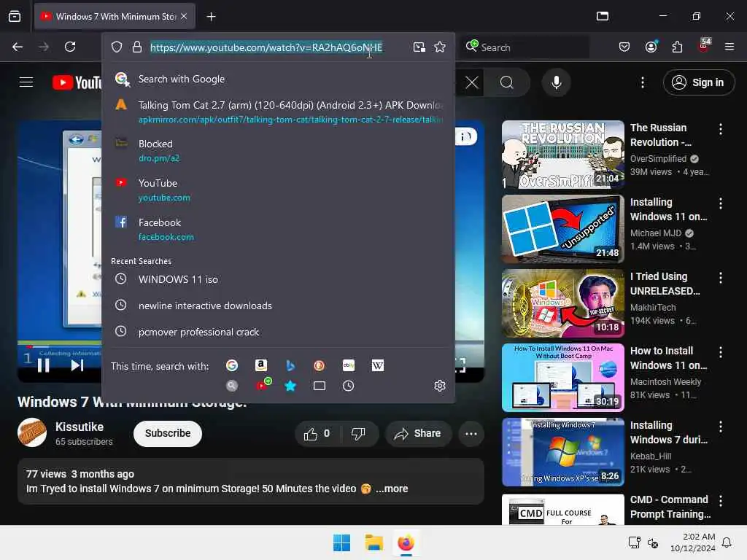
Task: Click the Subscribe button
Action: 168,433
